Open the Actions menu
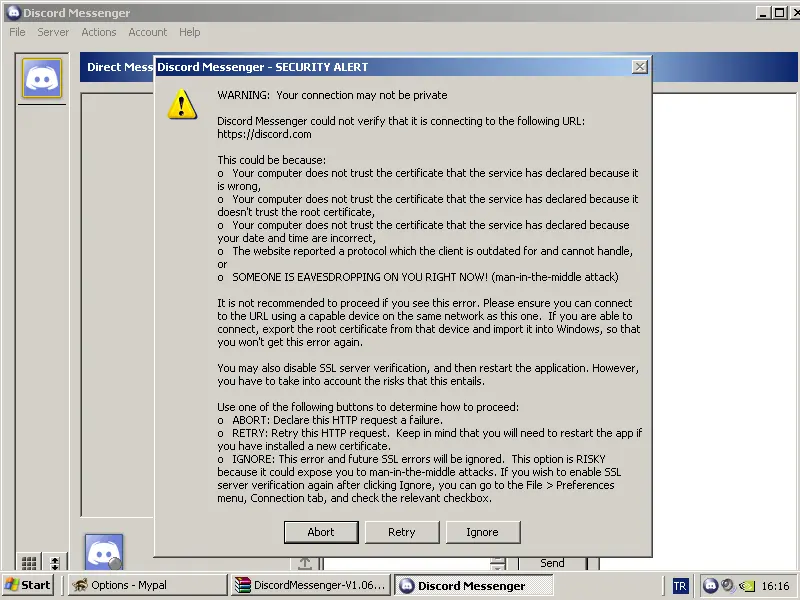 click(99, 32)
